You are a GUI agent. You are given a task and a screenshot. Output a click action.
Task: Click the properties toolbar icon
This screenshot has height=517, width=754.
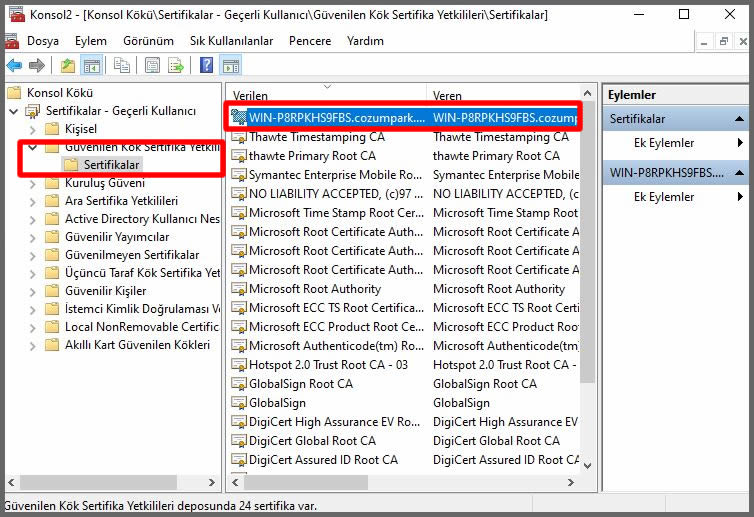[152, 65]
